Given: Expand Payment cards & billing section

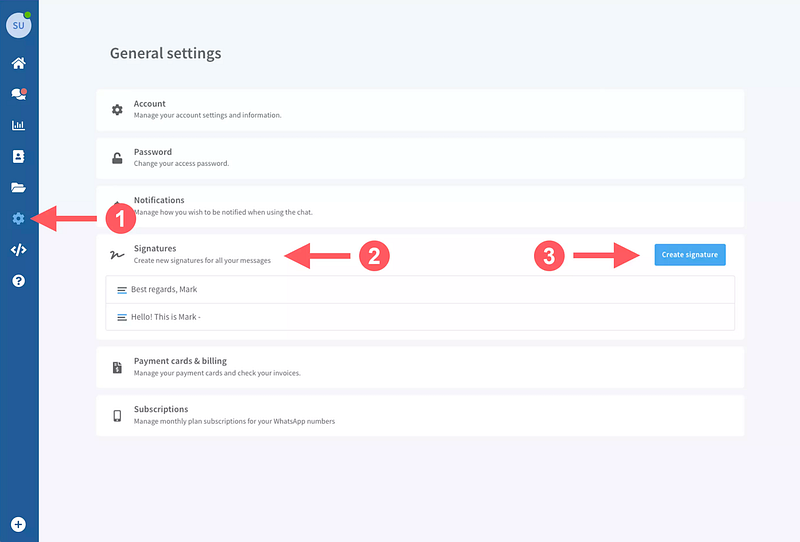Looking at the screenshot, I should tap(419, 367).
